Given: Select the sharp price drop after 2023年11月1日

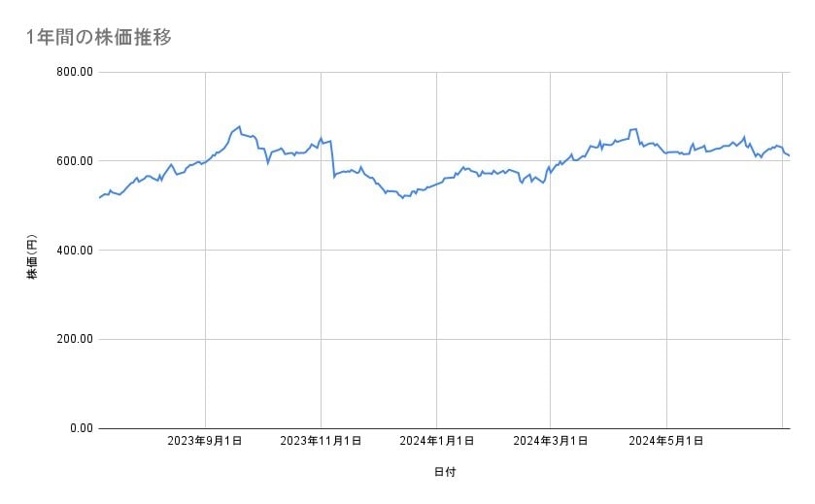Looking at the screenshot, I should click(x=333, y=159).
